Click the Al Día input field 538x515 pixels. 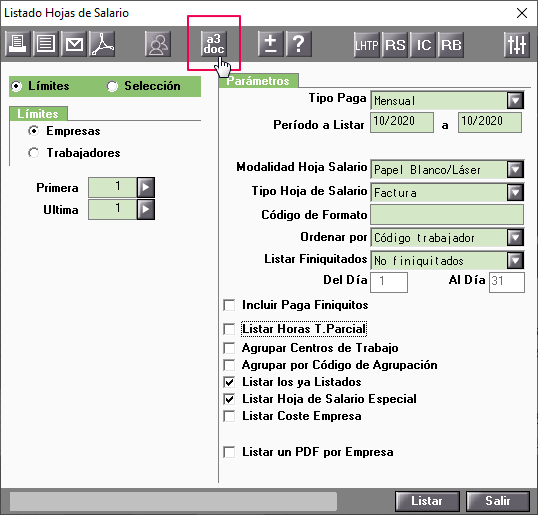507,282
